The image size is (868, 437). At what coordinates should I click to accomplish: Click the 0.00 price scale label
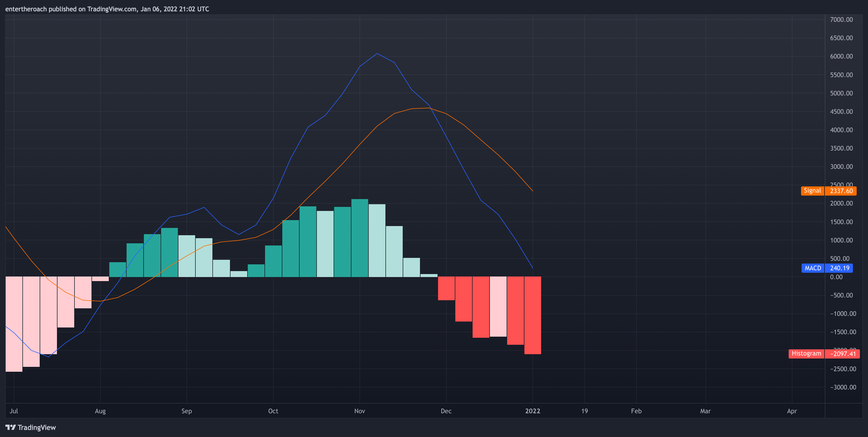click(836, 277)
